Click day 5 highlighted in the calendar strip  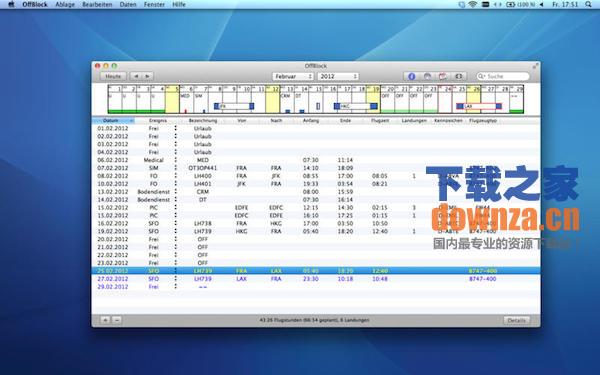pyautogui.click(x=172, y=99)
